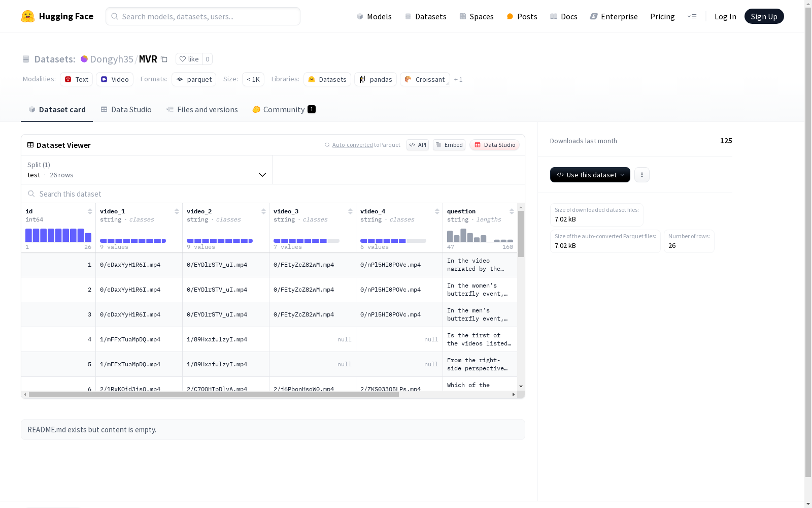
Task: Click question cell 'In the video narrated by the…'
Action: [x=480, y=265]
